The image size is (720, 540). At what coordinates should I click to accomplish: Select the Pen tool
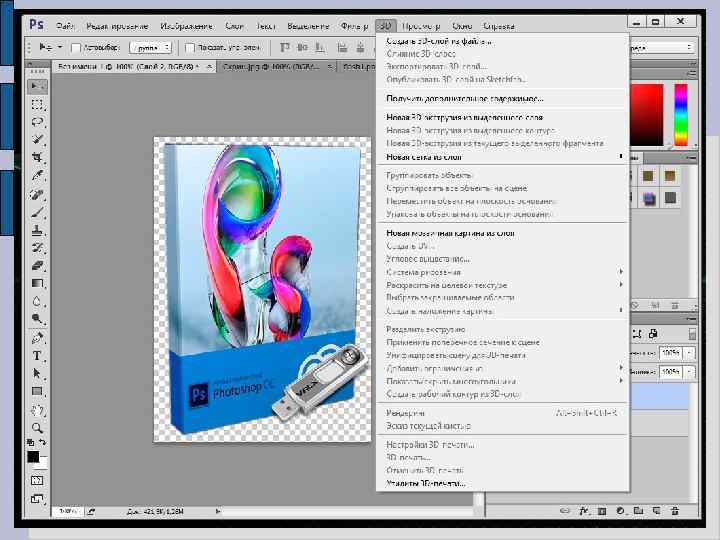[37, 338]
